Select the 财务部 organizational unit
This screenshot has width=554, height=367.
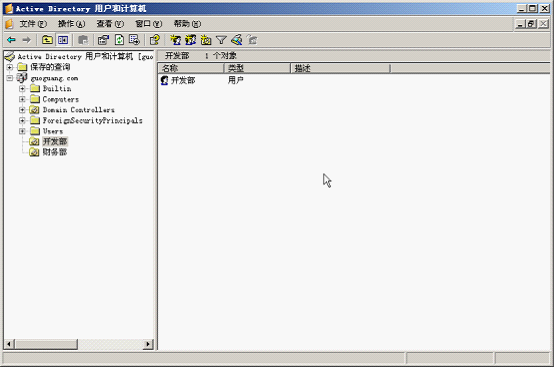point(54,152)
